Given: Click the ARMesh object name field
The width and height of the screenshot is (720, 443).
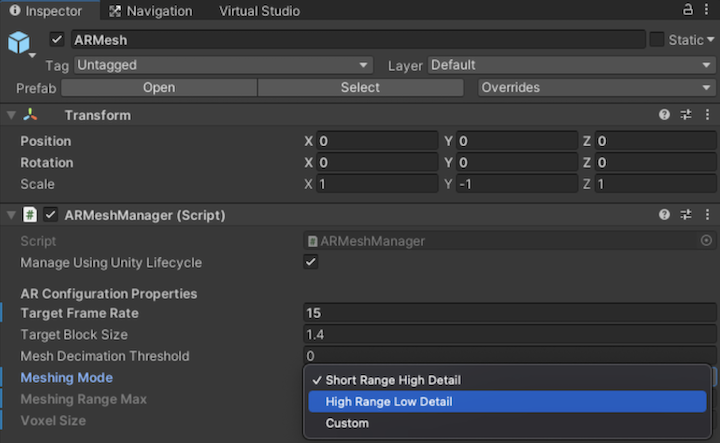Looking at the screenshot, I should click(358, 40).
